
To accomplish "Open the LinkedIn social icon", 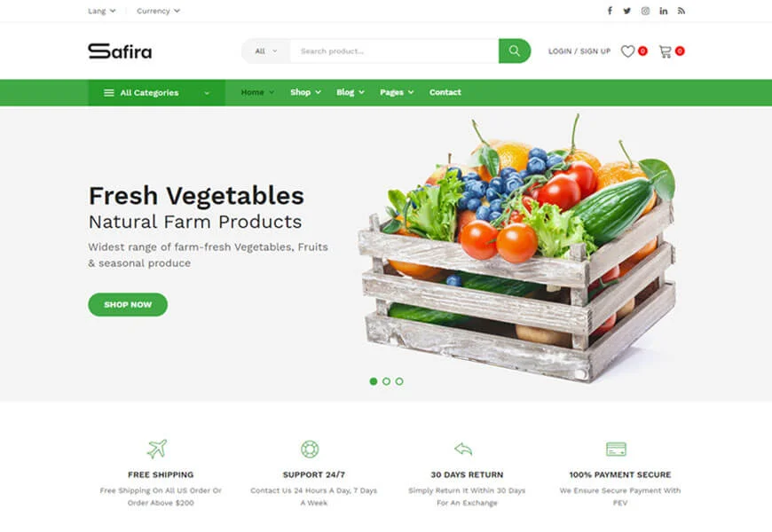I will click(663, 11).
